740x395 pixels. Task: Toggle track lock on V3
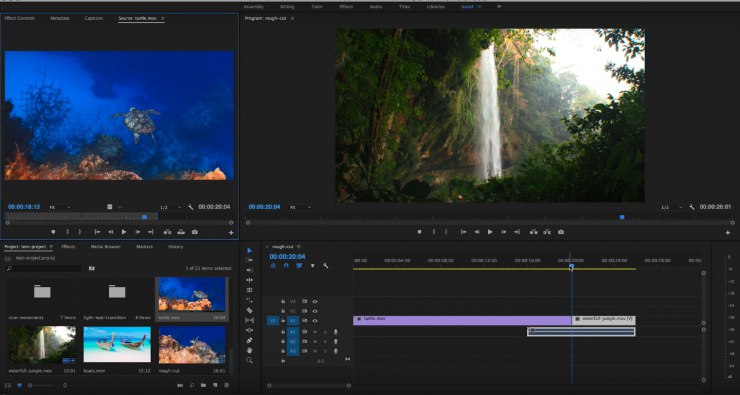coord(283,301)
